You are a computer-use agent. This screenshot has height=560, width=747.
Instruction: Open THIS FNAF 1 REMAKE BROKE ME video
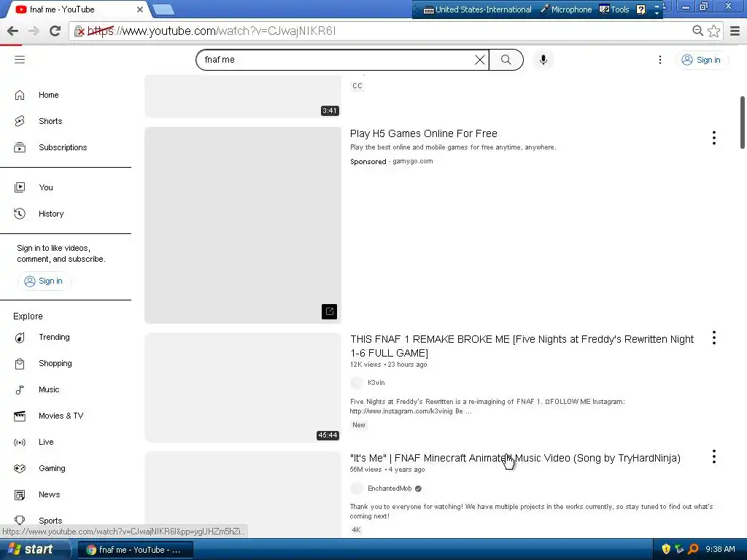522,346
